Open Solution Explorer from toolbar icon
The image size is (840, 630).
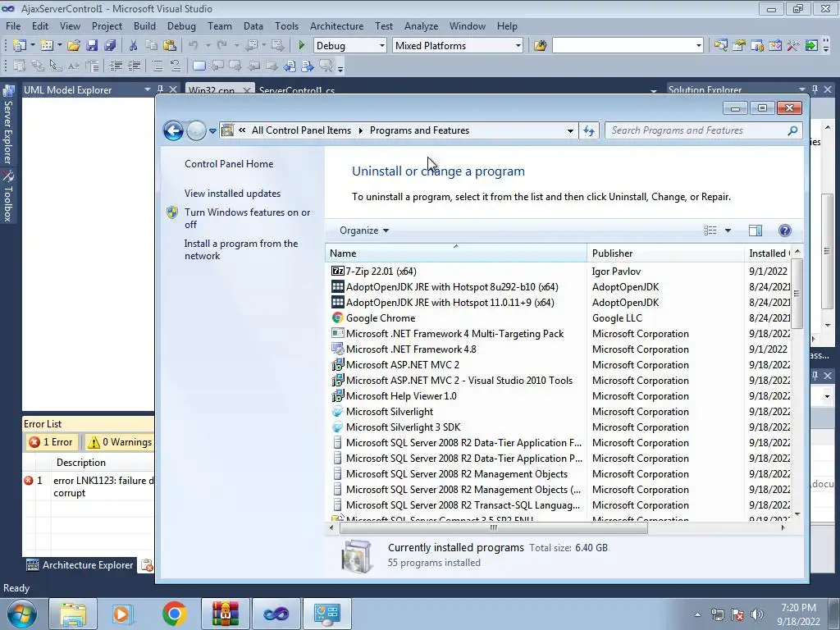pyautogui.click(x=720, y=46)
